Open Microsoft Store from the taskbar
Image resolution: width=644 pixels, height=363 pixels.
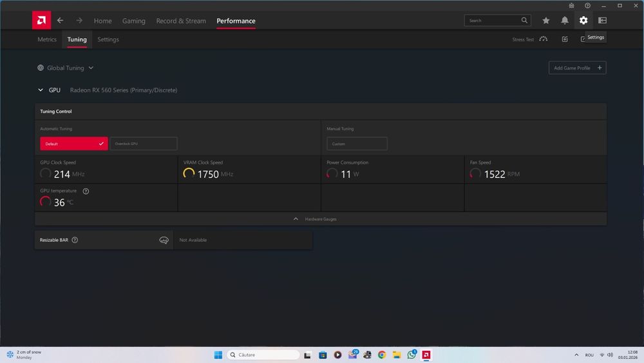(x=323, y=355)
